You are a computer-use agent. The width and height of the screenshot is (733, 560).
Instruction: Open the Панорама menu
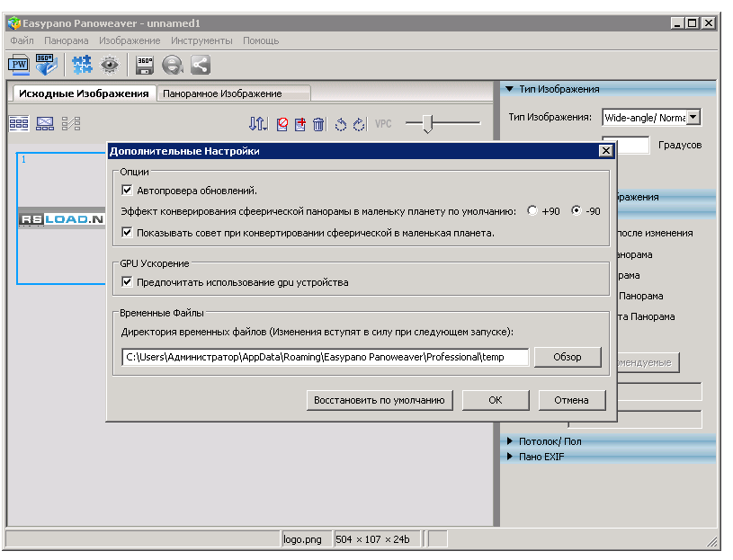(x=67, y=40)
